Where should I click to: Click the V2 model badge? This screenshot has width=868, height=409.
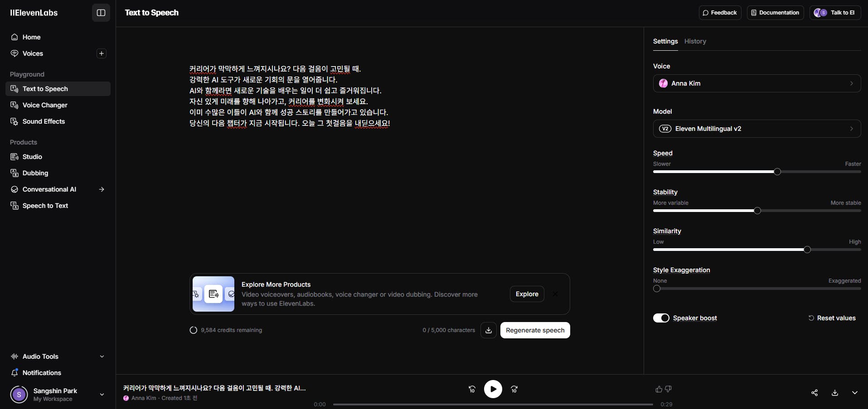click(x=665, y=129)
